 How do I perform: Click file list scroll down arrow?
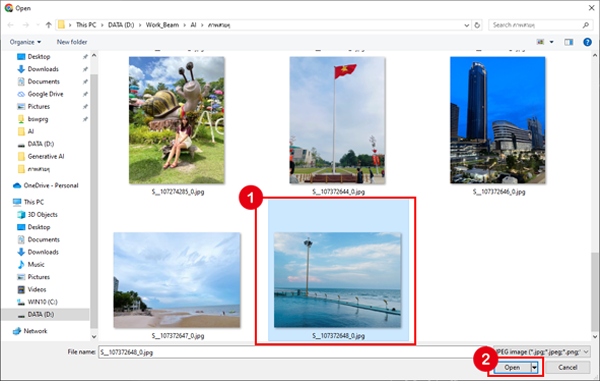click(595, 337)
